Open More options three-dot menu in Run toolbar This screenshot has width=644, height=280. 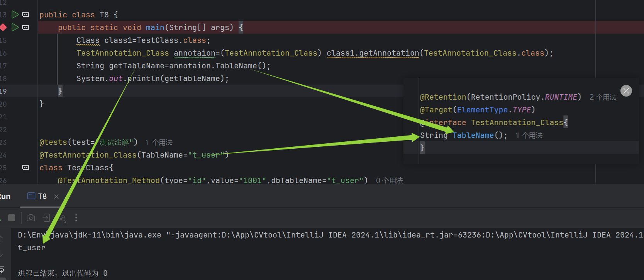[x=76, y=218]
